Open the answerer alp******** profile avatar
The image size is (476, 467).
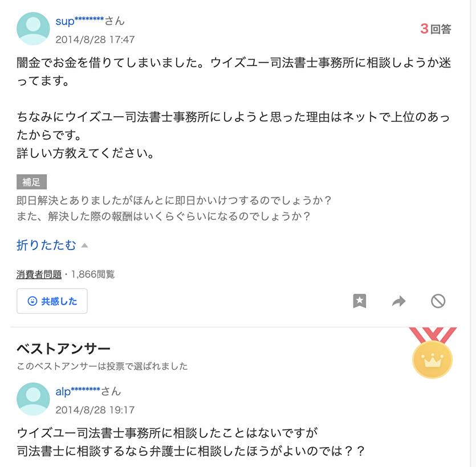tap(33, 399)
